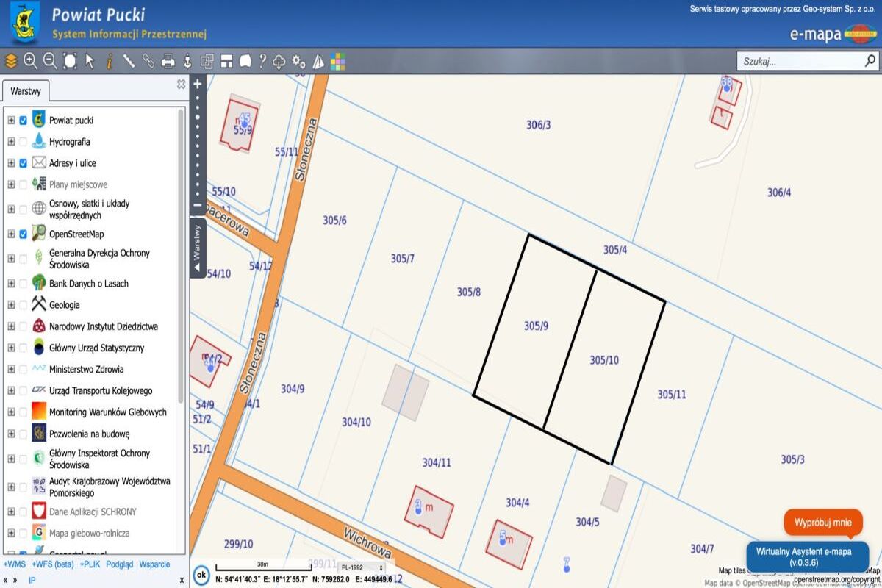
Task: Expand the Adresy i ulice tree node
Action: point(11,163)
